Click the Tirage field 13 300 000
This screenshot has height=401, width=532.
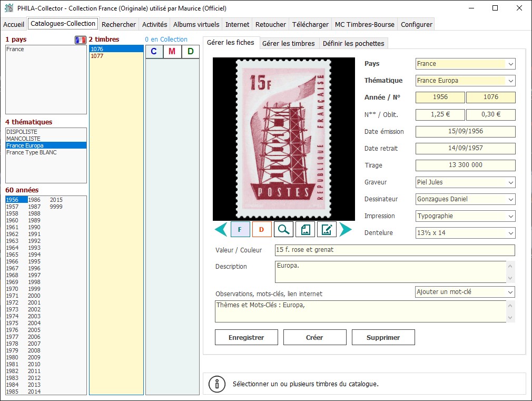(x=466, y=165)
